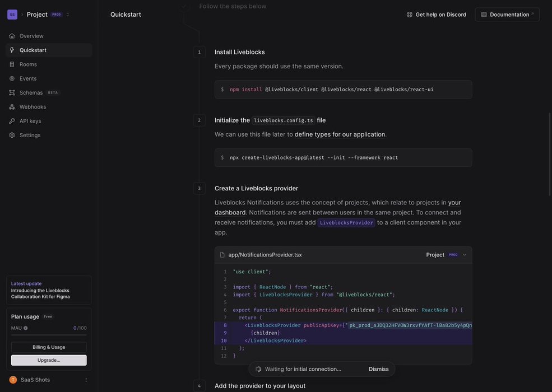The width and height of the screenshot is (552, 392).
Task: Click the app/NotificationsProvider.tsx file name
Action: point(265,255)
